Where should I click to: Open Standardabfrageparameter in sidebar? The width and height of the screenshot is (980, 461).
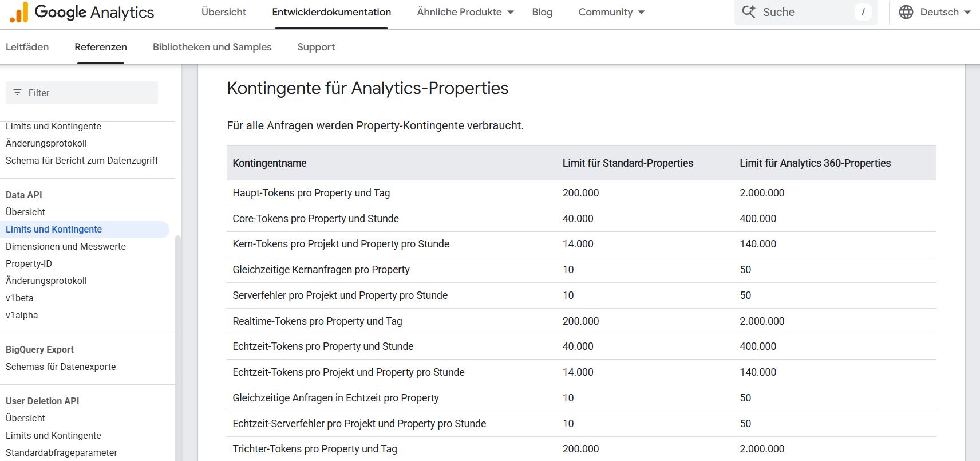click(61, 452)
